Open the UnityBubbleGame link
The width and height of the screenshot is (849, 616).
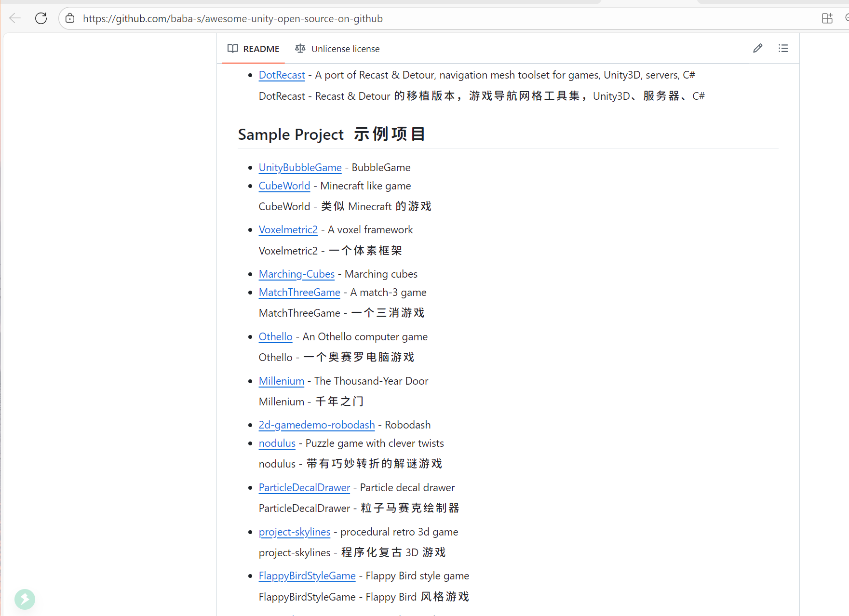pos(300,167)
